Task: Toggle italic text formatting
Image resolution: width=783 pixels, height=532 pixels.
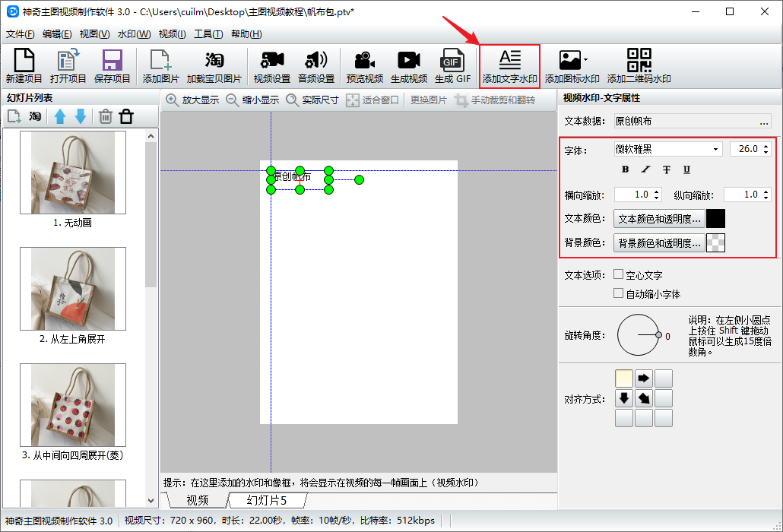Action: tap(645, 169)
